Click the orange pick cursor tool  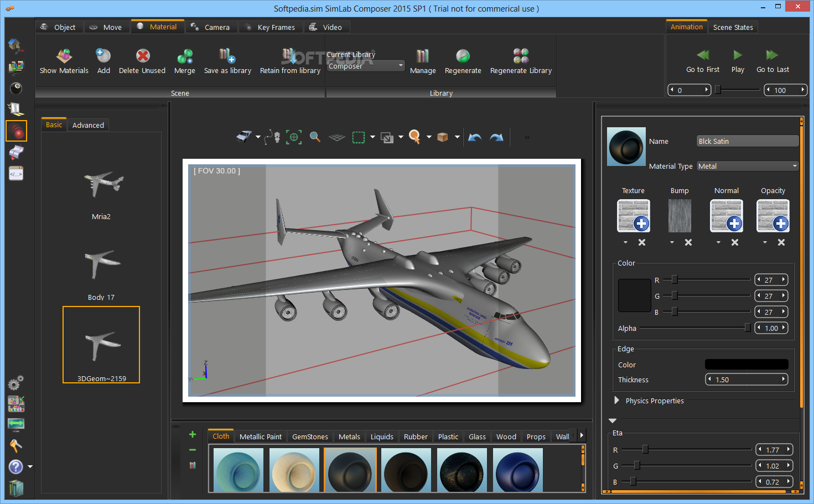coord(414,137)
